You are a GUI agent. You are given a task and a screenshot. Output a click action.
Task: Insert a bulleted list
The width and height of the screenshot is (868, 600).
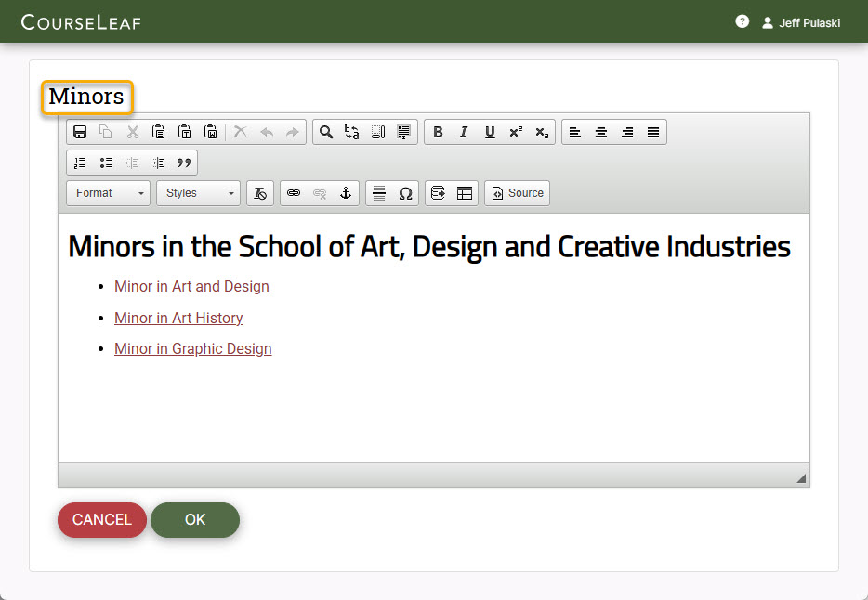click(106, 163)
